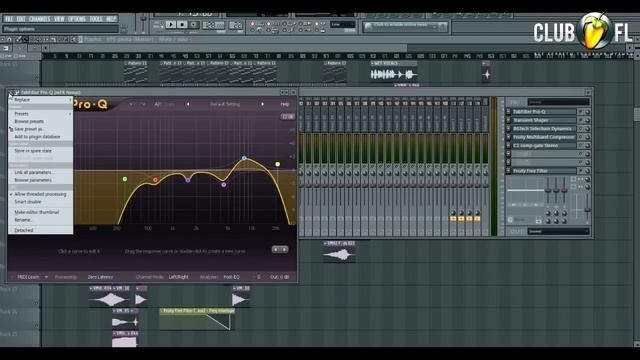Change Left/Right channel mode
The image size is (640, 360).
coord(178,277)
